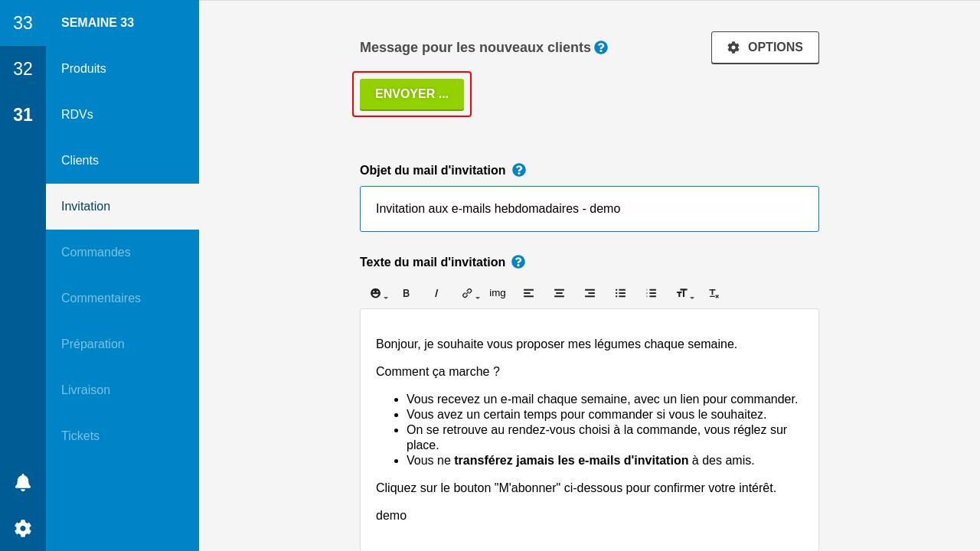The height and width of the screenshot is (551, 980).
Task: Click help icon next to invitation subject
Action: pyautogui.click(x=519, y=170)
